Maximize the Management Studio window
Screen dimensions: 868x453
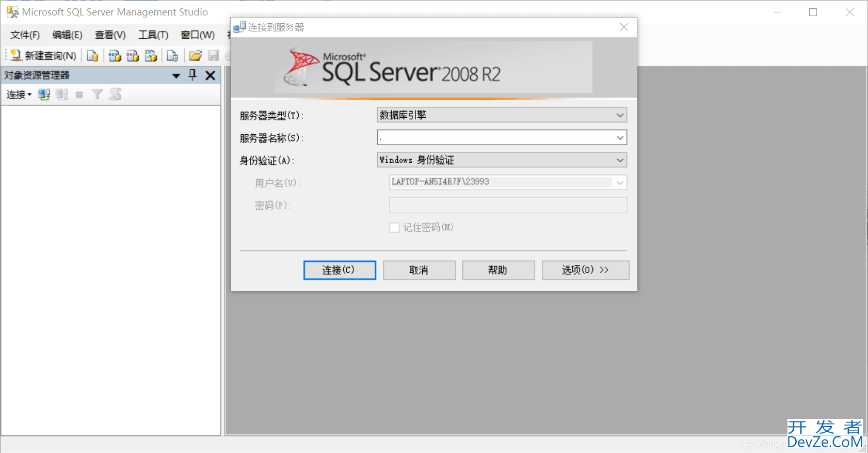click(x=813, y=12)
